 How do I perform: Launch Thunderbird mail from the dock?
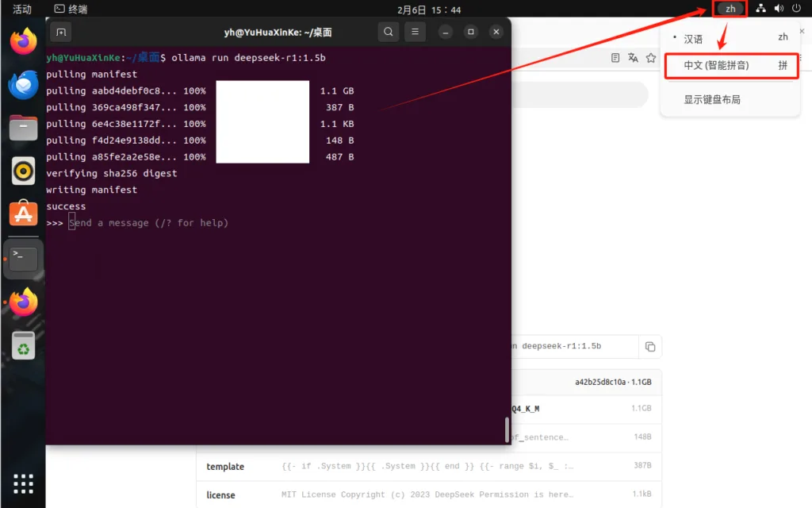tap(23, 84)
